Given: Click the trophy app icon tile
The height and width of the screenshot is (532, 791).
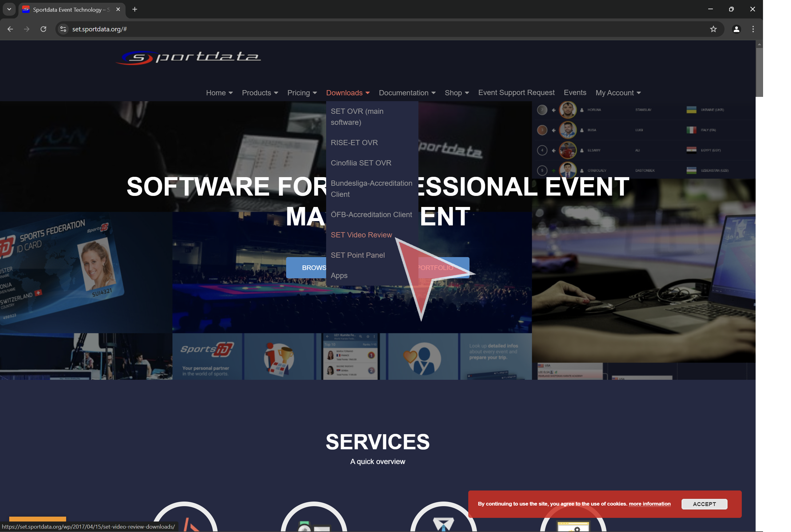Looking at the screenshot, I should coord(279,356).
